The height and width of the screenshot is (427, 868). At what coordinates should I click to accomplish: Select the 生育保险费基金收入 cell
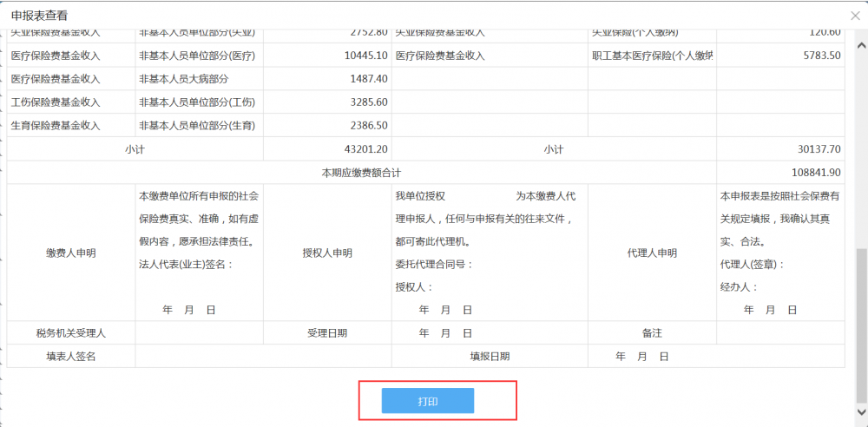tap(56, 126)
